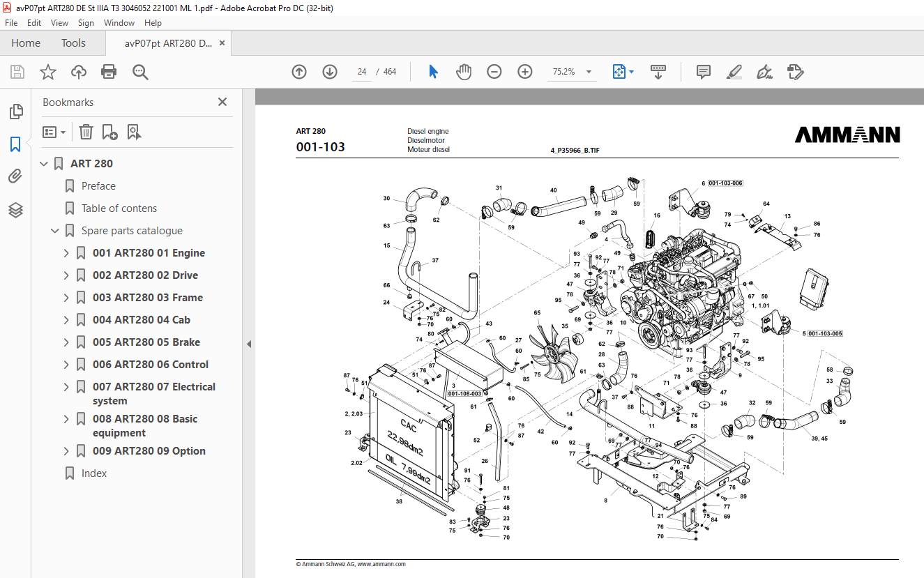
Task: Open the Help menu
Action: point(153,23)
